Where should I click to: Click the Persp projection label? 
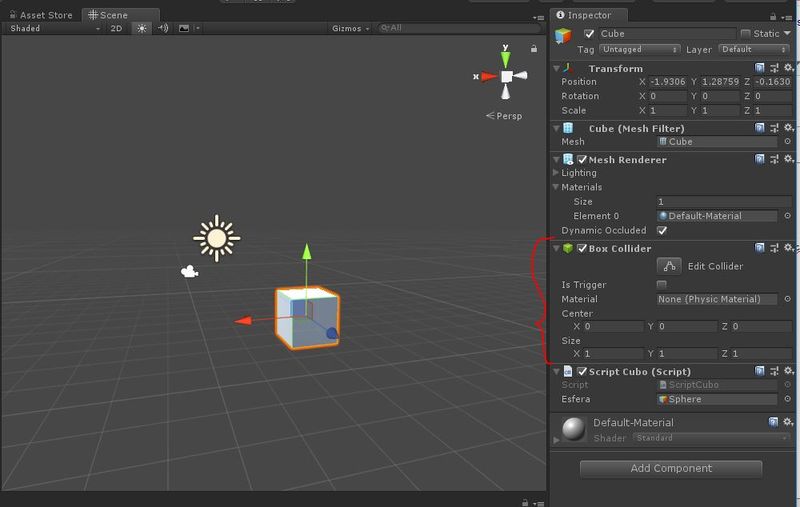504,116
